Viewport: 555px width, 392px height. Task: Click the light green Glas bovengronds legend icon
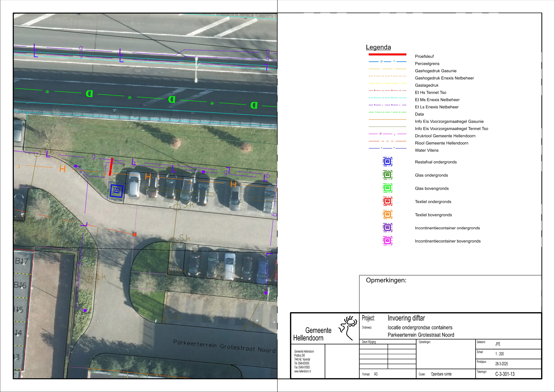(x=387, y=188)
